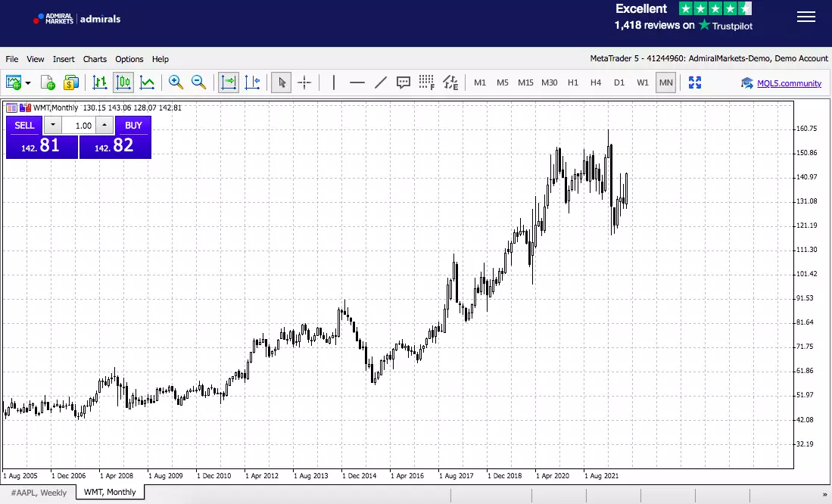The image size is (832, 504).
Task: Click the 1.00 volume input field
Action: [x=79, y=126]
